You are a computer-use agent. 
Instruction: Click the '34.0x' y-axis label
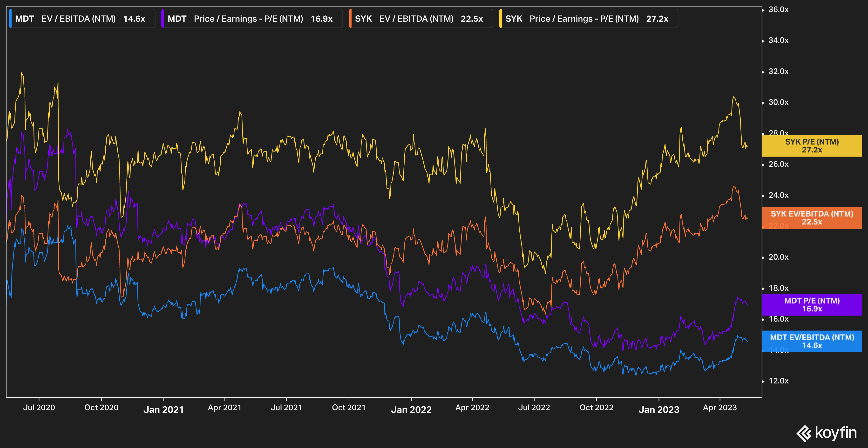778,40
